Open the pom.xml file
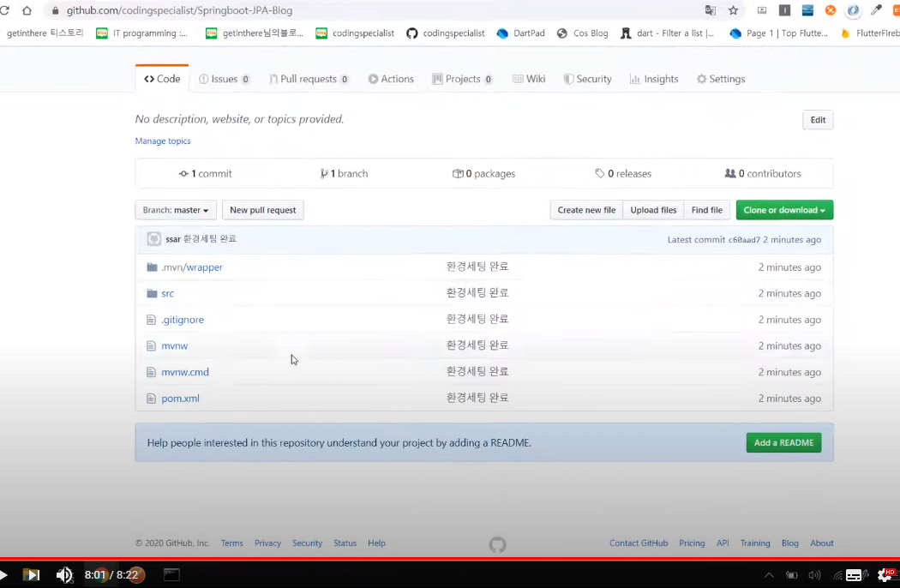Image resolution: width=900 pixels, height=588 pixels. pos(180,399)
